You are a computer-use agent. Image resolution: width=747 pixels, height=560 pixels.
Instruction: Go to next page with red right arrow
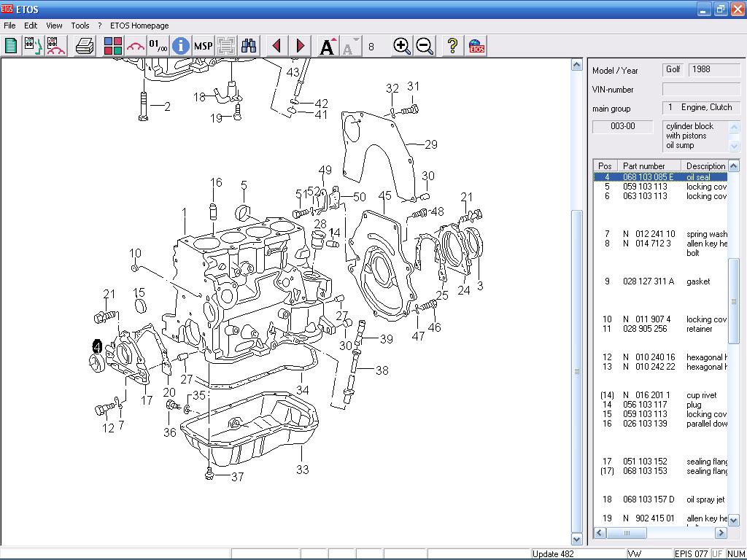coord(300,46)
